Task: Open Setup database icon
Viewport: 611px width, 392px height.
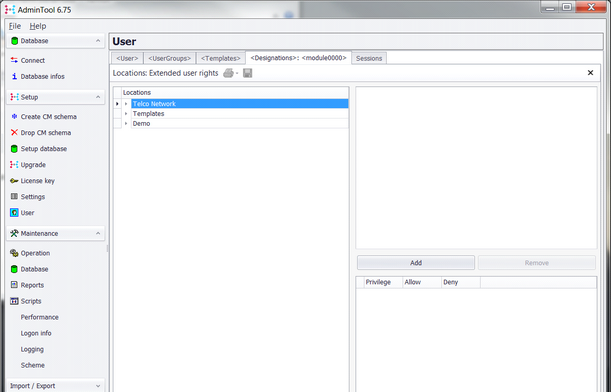Action: click(14, 148)
